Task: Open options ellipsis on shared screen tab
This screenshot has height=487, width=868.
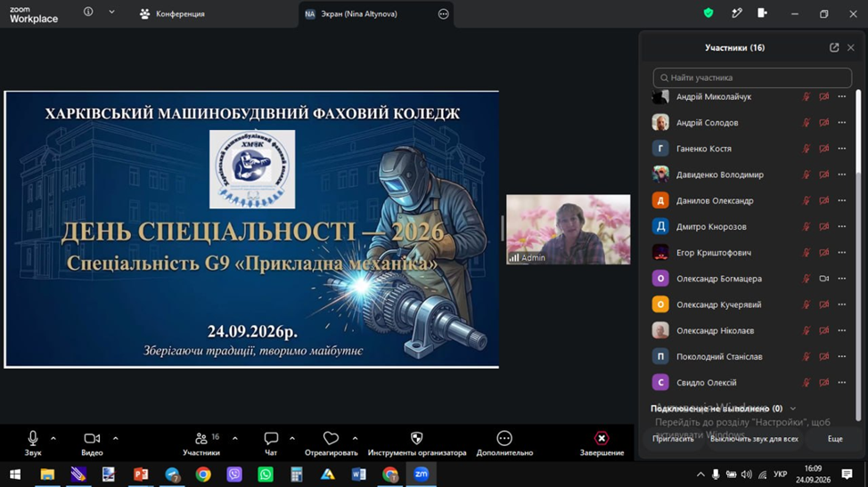Action: click(444, 14)
